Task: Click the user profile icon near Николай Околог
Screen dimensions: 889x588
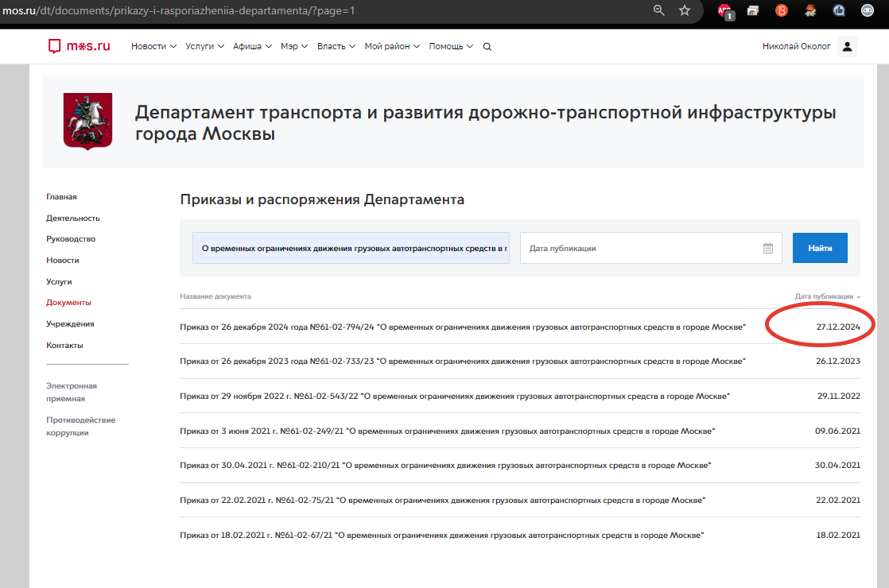Action: 847,46
